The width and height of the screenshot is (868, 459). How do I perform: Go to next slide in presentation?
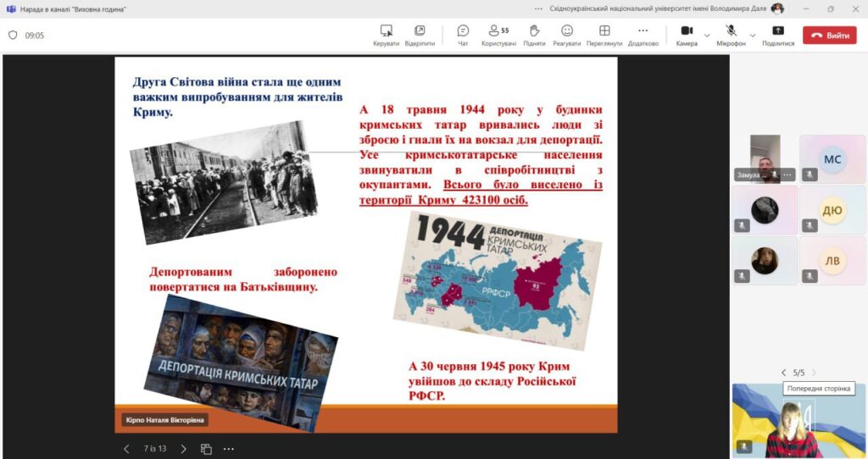[x=183, y=449]
